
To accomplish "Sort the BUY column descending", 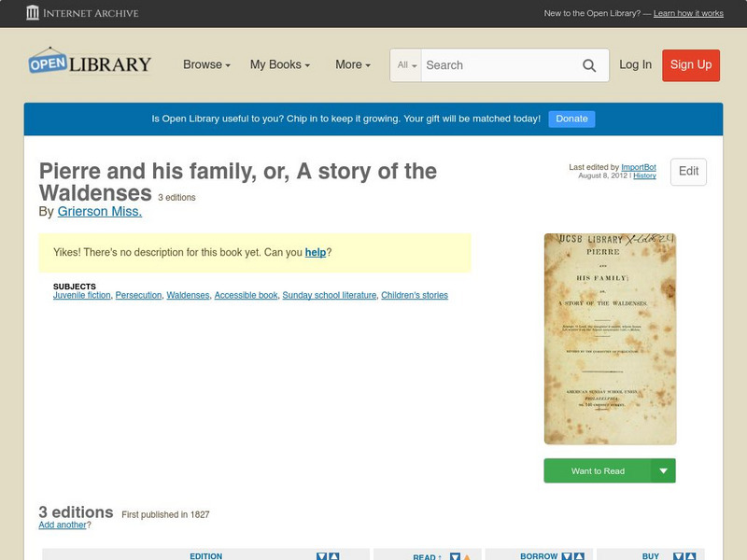I will [679, 555].
